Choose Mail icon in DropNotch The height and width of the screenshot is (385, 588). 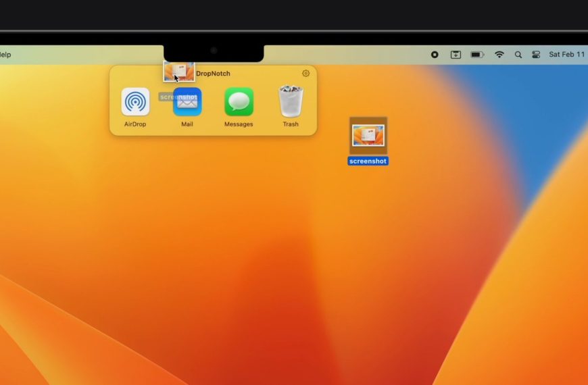(x=187, y=101)
